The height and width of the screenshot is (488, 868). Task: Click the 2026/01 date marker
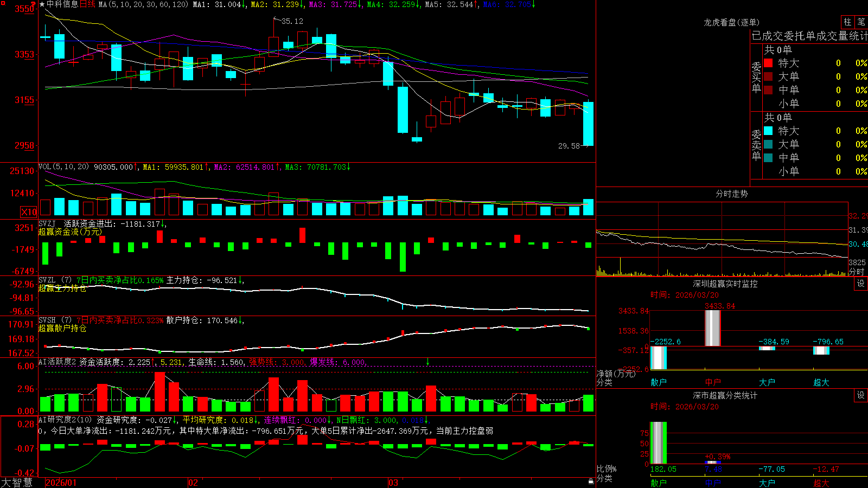point(61,483)
